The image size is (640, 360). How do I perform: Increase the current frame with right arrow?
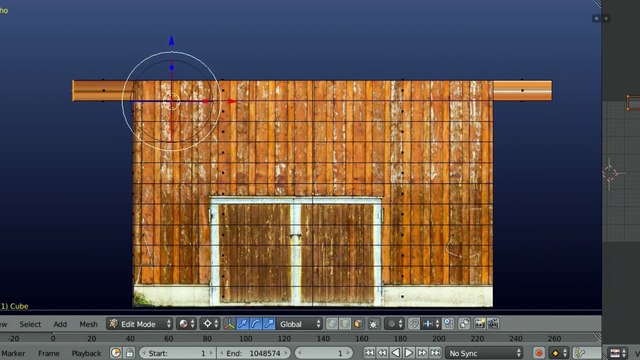[x=348, y=353]
